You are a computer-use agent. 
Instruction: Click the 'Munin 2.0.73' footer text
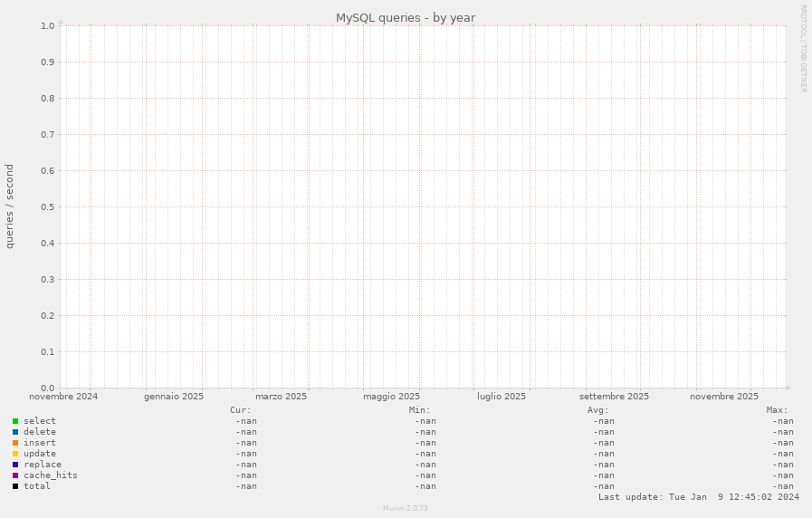pos(406,508)
